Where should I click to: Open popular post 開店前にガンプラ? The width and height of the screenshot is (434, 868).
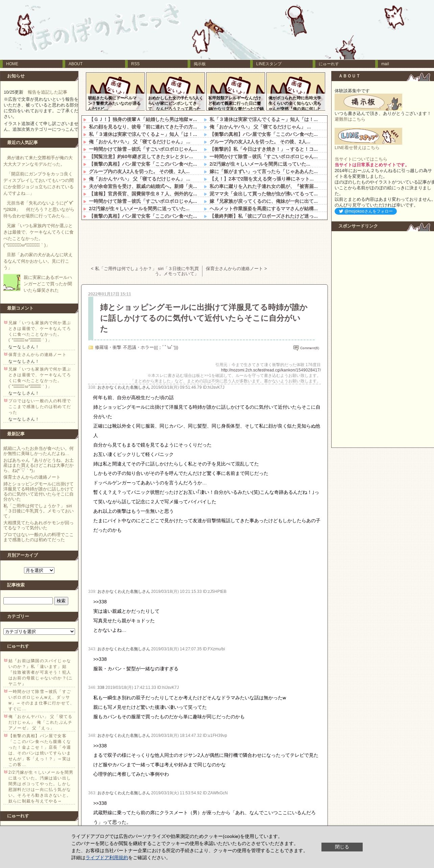coord(39,184)
